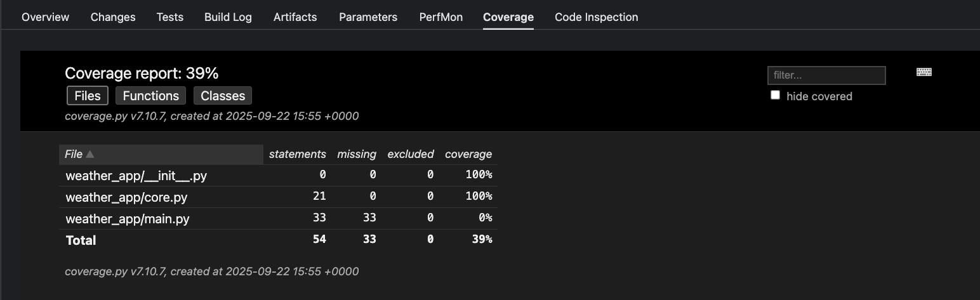This screenshot has height=300, width=980.
Task: Open the Code Inspection tab
Action: 596,17
